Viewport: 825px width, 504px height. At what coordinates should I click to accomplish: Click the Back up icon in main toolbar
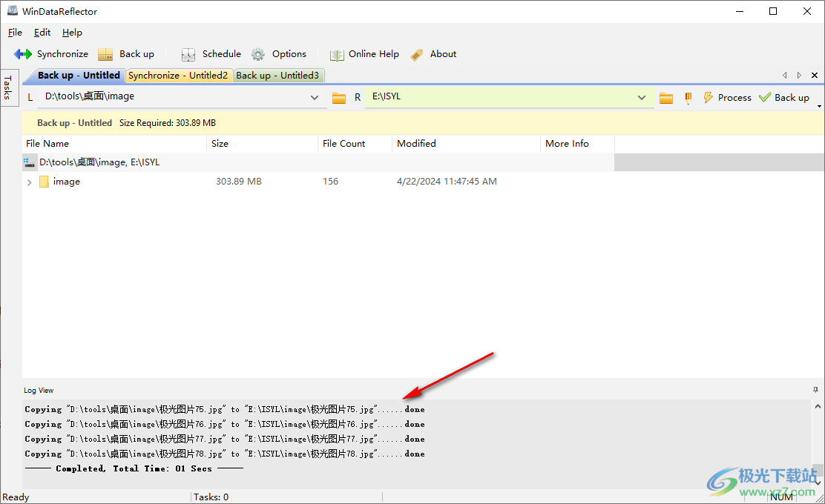click(106, 54)
